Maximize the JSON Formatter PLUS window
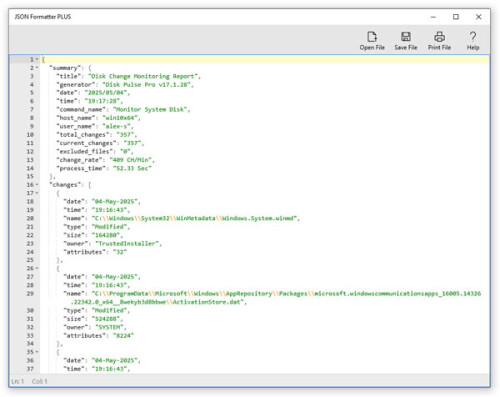This screenshot has height=397, width=500. pos(456,17)
